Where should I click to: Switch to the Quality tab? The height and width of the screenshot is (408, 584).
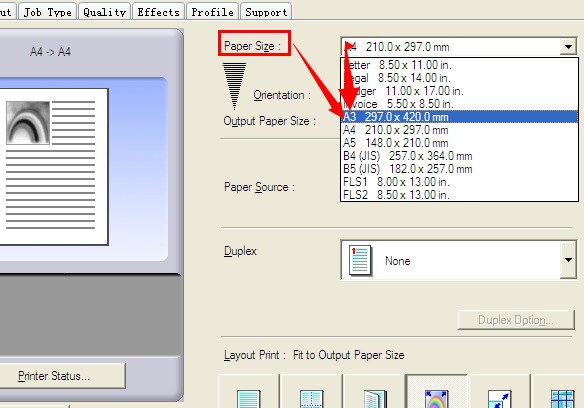coord(105,12)
